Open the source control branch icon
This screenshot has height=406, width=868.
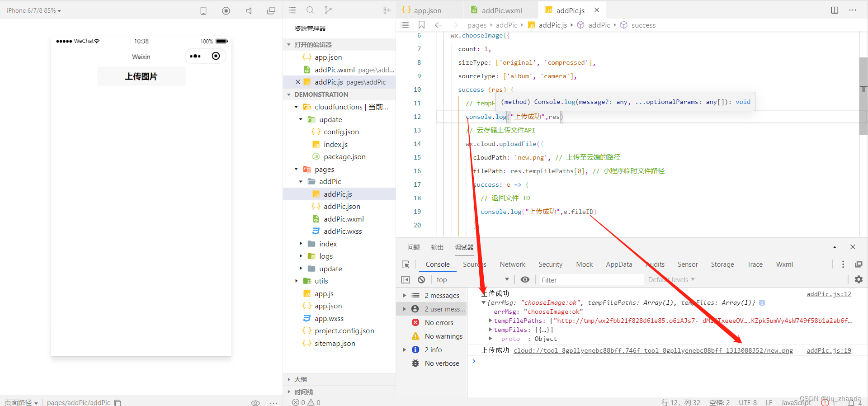coord(328,10)
